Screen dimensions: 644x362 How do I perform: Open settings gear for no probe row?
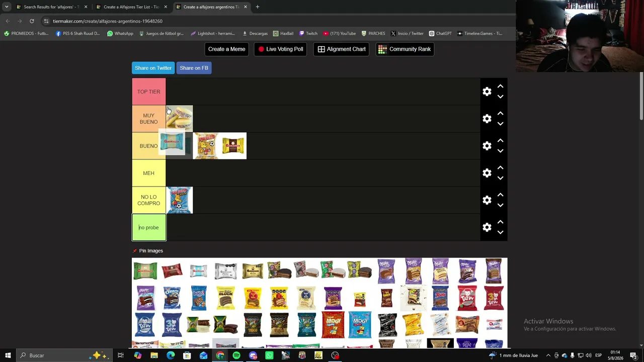point(487,227)
